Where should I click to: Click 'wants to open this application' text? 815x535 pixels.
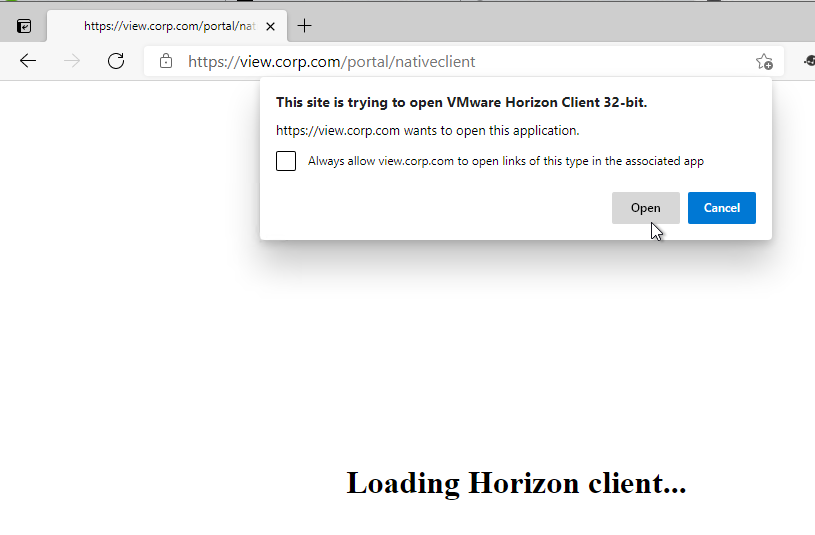click(x=491, y=131)
